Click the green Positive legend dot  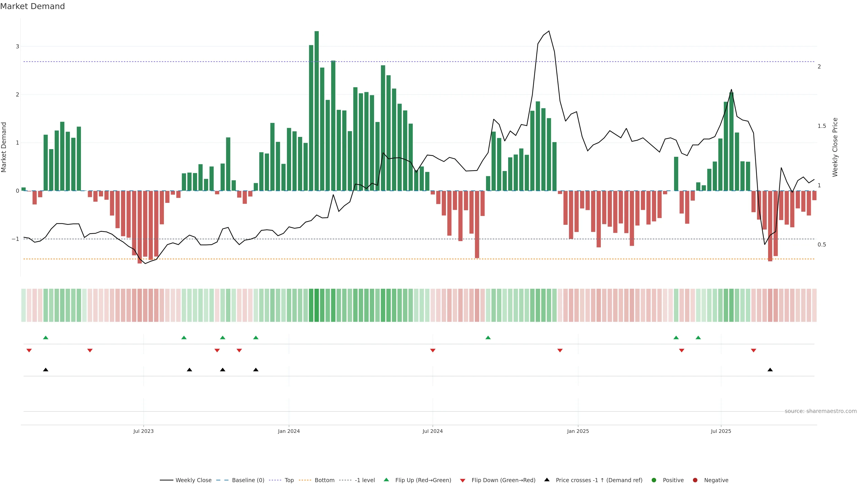tap(654, 480)
